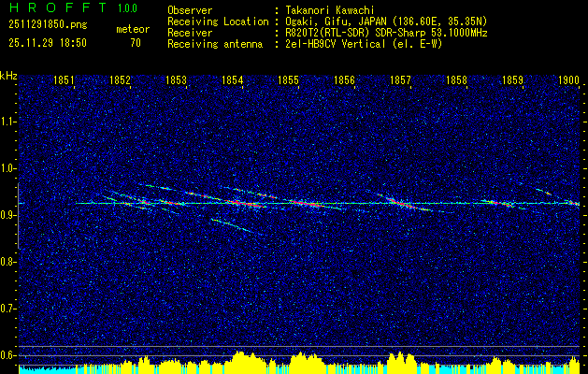Viewport: 588px width, 374px height.
Task: Click the 1851 time marker
Action: coord(64,79)
